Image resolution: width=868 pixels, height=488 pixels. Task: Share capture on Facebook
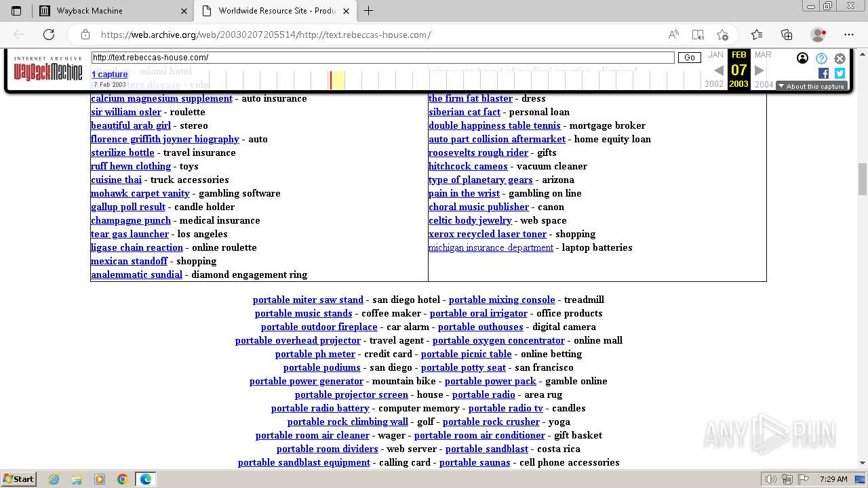pos(823,73)
